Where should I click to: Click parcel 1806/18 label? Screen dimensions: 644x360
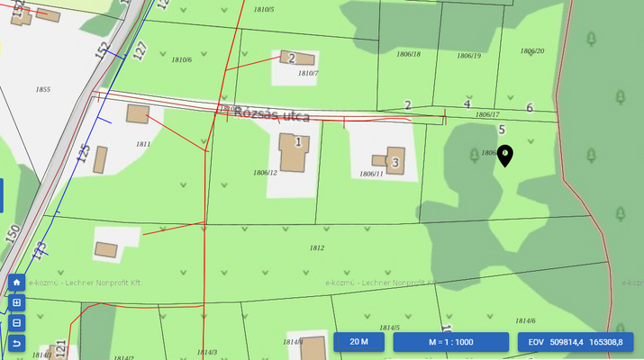tap(408, 54)
